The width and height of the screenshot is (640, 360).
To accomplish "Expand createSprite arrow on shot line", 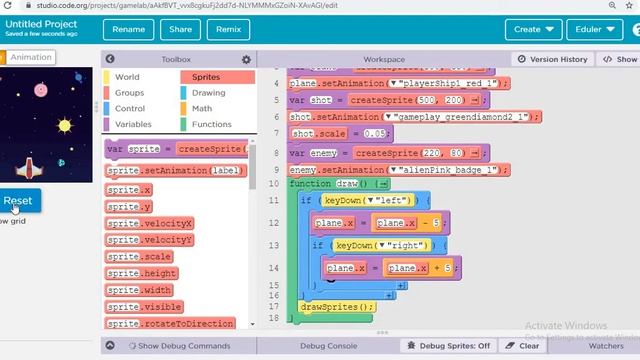I will point(475,100).
